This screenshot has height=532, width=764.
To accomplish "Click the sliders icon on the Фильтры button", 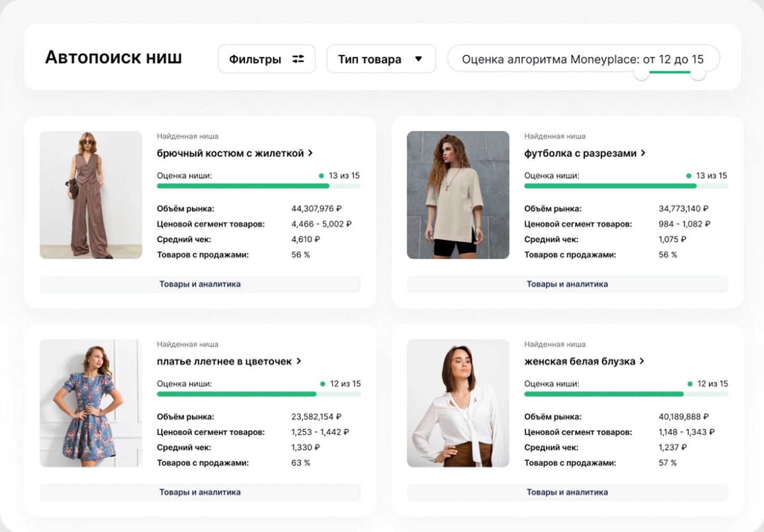I will [x=298, y=59].
